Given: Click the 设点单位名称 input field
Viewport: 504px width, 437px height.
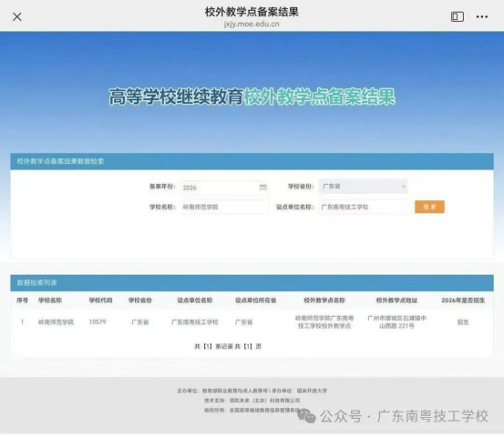Looking at the screenshot, I should pyautogui.click(x=363, y=207).
